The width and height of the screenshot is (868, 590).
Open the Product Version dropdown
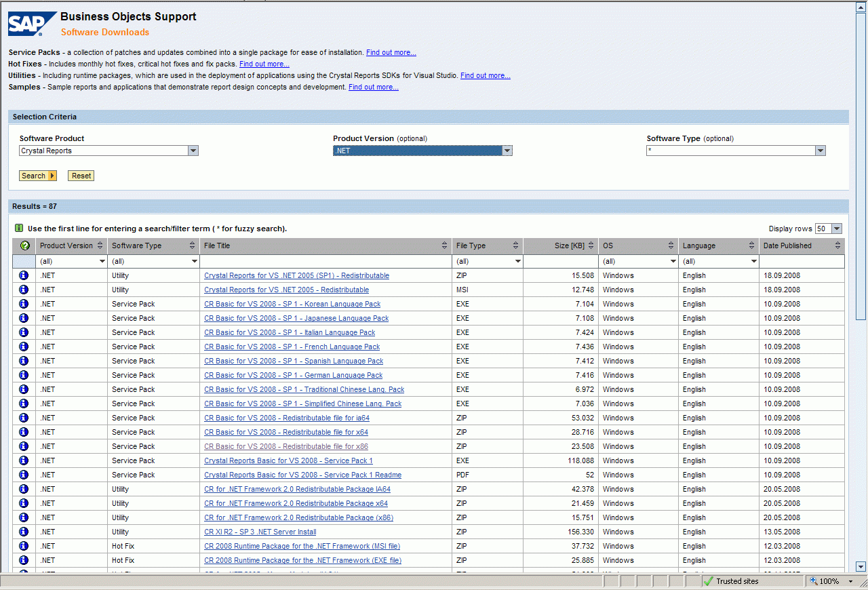[x=507, y=151]
